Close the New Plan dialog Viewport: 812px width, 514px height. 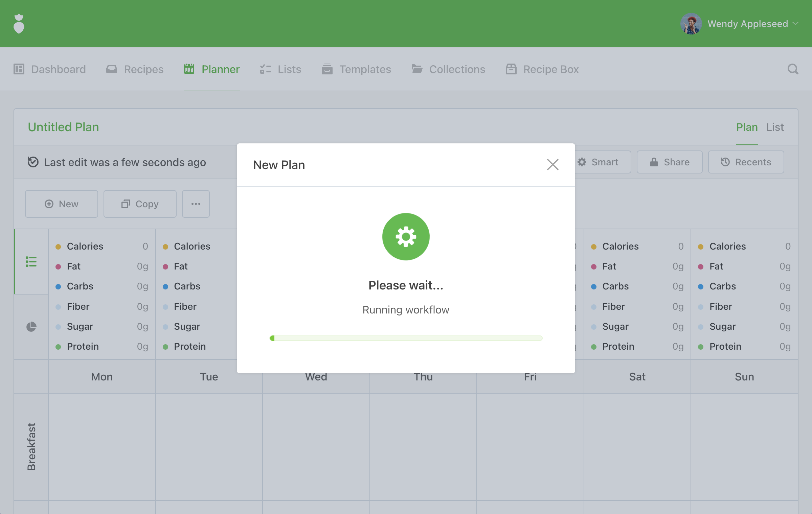coord(552,165)
